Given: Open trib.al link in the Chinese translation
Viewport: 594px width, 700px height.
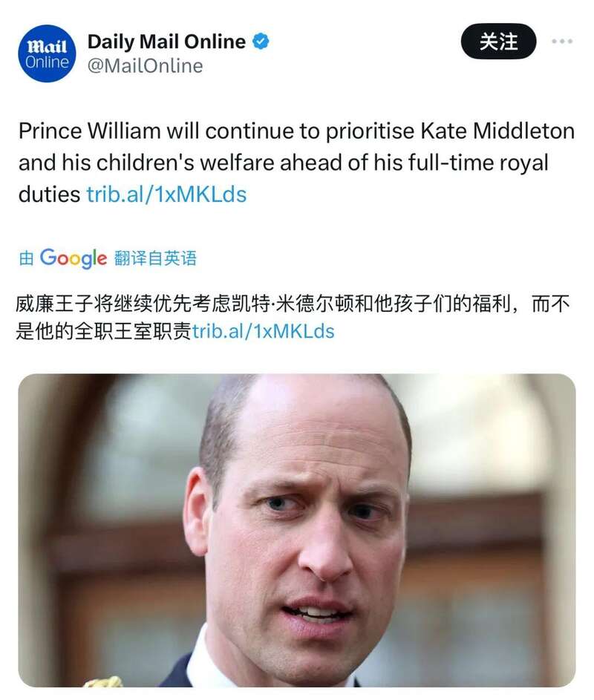Looking at the screenshot, I should click(x=264, y=331).
